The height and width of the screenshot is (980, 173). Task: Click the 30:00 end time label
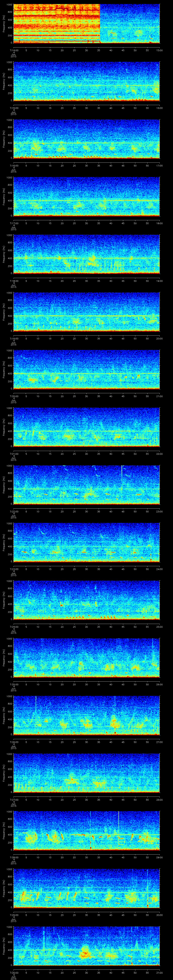(159, 915)
